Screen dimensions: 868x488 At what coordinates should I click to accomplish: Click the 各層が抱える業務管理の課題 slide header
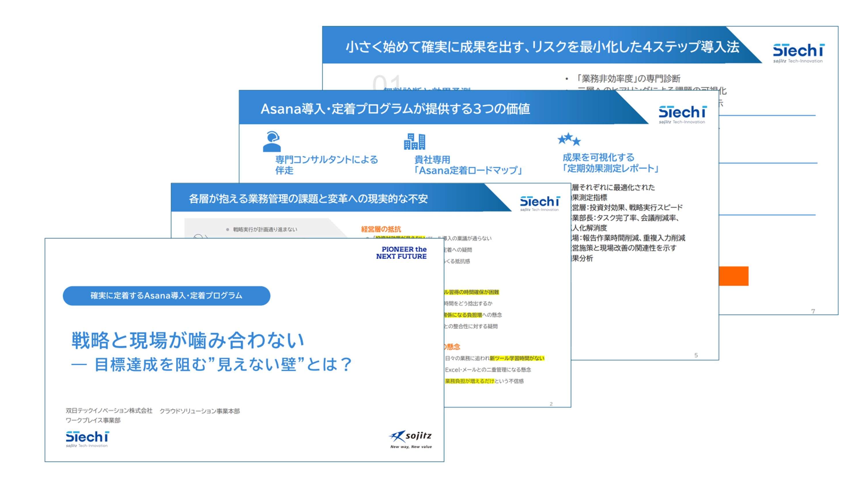pos(308,199)
